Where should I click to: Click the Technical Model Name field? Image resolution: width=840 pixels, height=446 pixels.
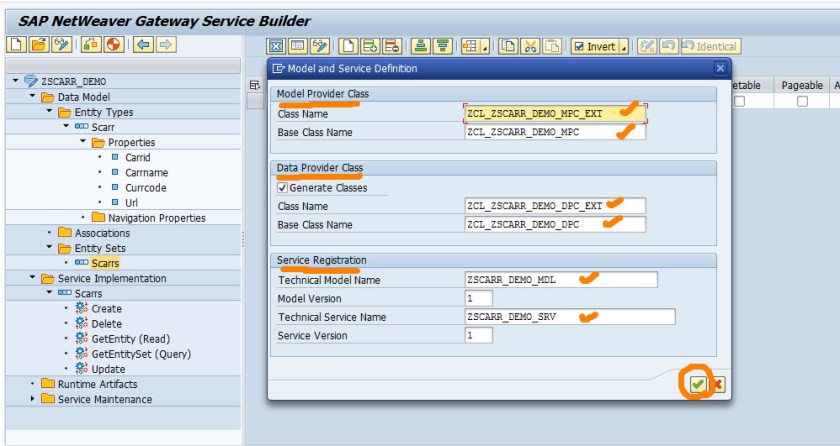(x=561, y=279)
